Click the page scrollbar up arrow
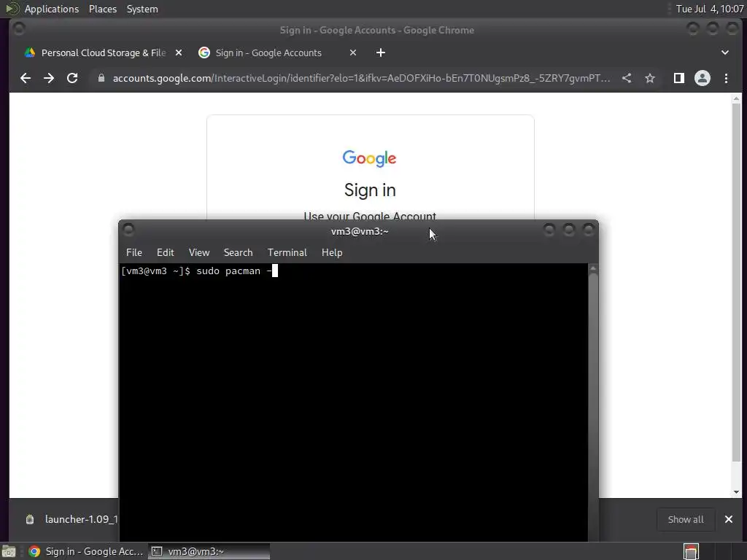Viewport: 747px width, 560px height. (737, 98)
